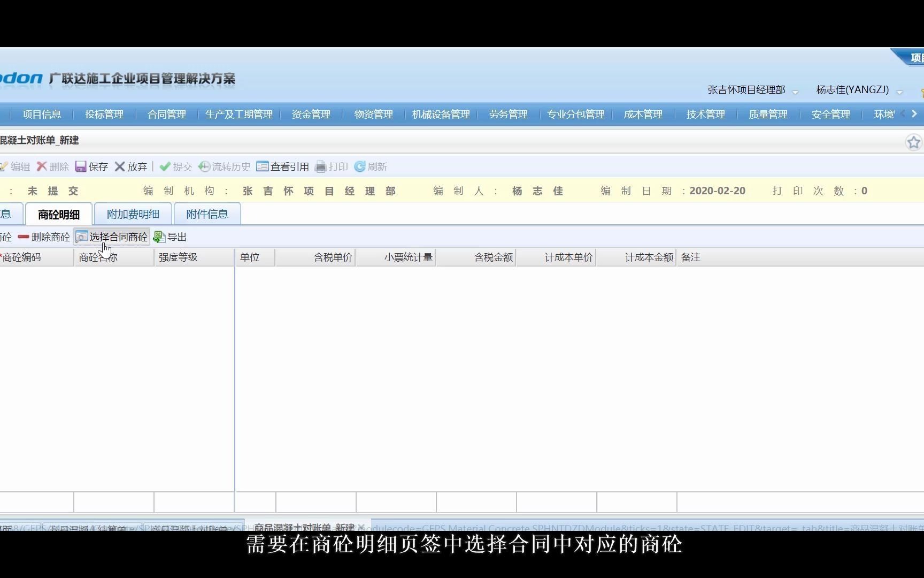
Task: Open the 资金管理 menu
Action: [311, 114]
